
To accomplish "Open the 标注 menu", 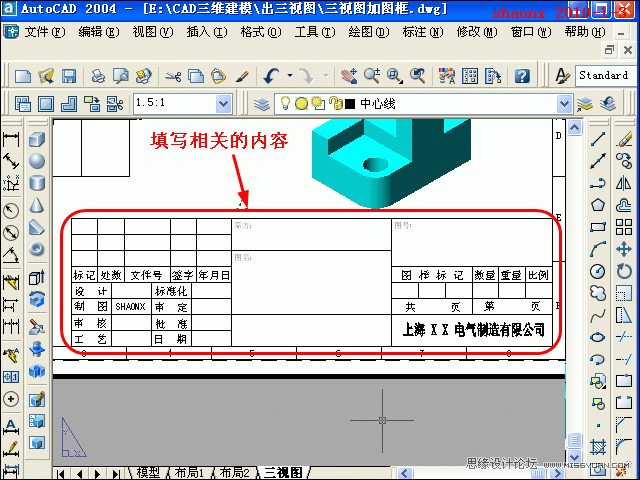I will [x=421, y=32].
